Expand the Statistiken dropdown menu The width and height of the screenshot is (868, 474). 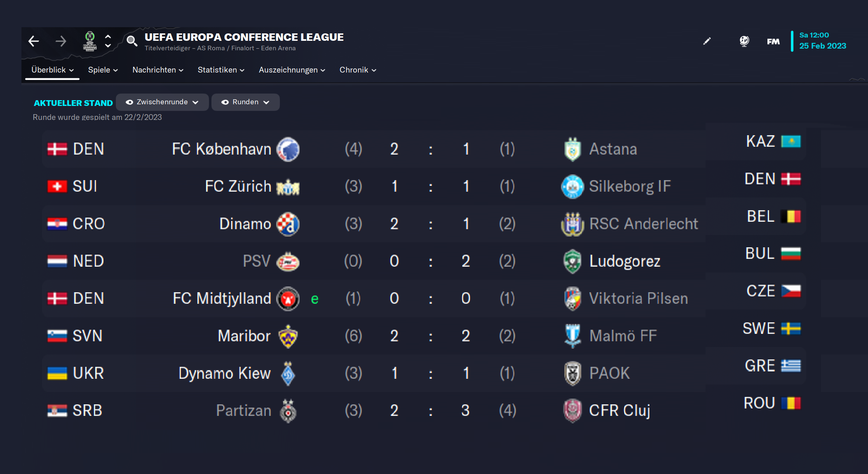221,70
